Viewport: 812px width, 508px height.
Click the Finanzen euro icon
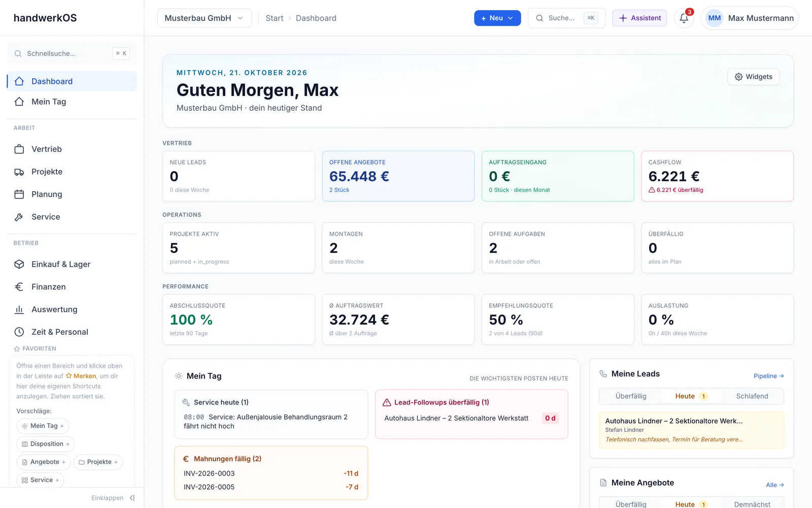(x=19, y=287)
